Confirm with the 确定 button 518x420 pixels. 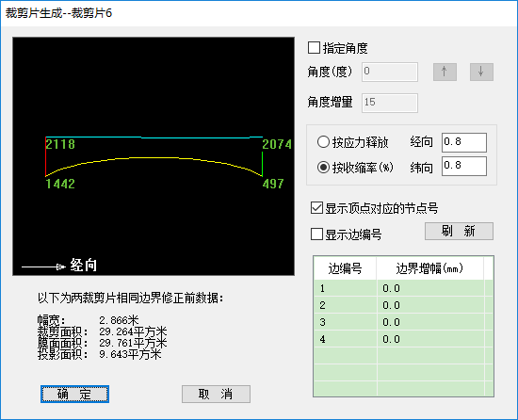tap(74, 394)
